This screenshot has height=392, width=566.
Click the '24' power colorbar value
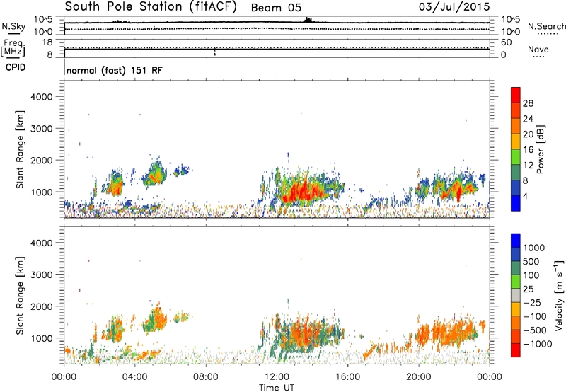[x=528, y=119]
